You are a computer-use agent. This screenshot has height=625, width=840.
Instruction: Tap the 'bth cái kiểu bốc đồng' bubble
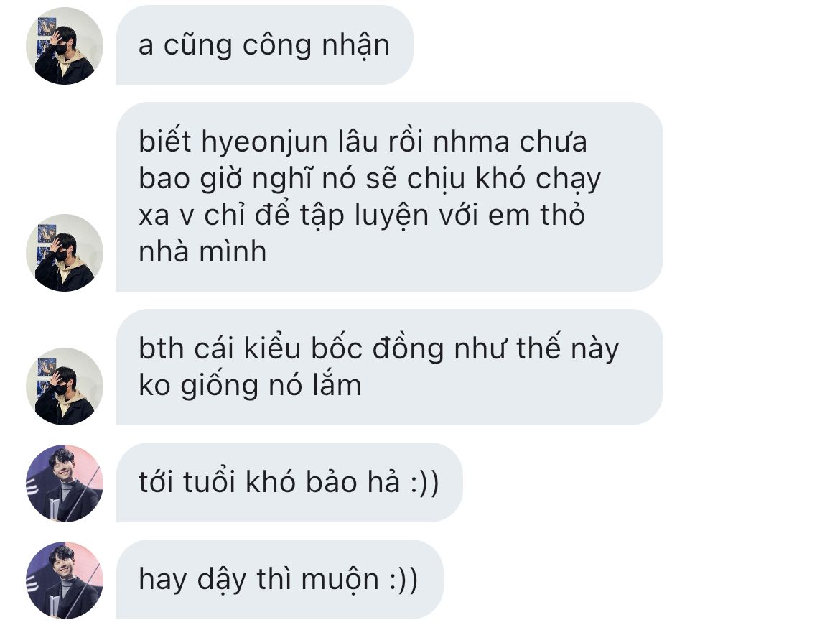389,367
